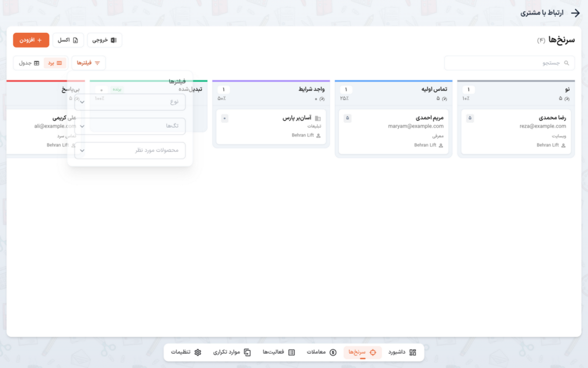Click the ارتباط با مشتری page title
588x368 pixels.
(x=541, y=13)
